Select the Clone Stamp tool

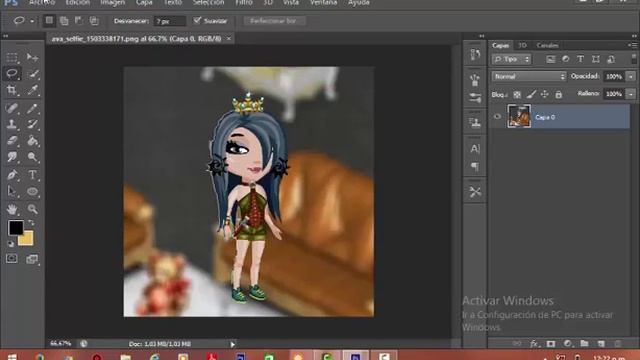pos(12,124)
